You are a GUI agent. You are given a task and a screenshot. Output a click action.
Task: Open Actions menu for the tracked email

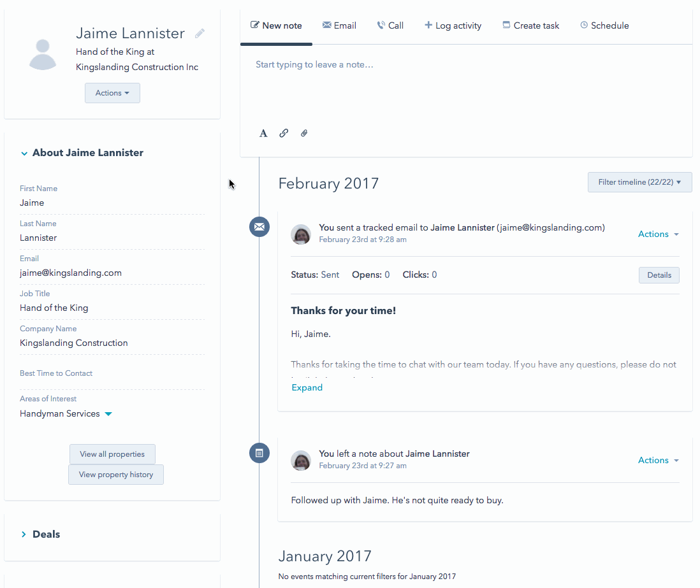point(658,234)
